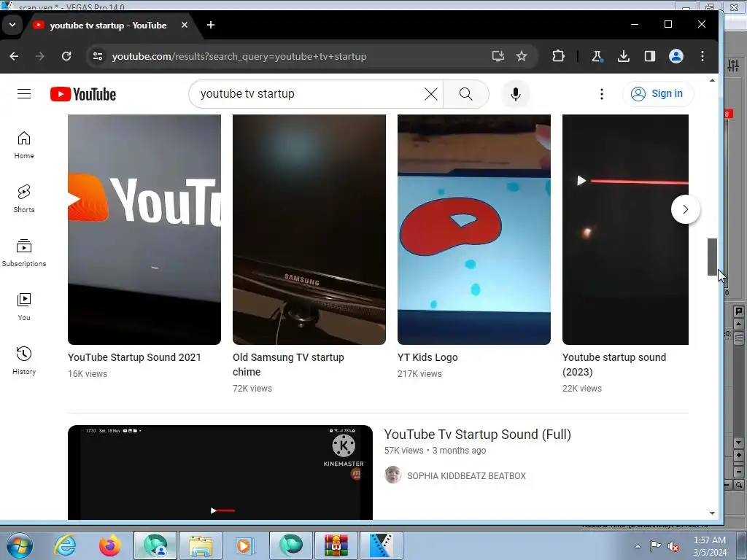Open History in the sidebar
Image resolution: width=747 pixels, height=560 pixels.
(x=24, y=360)
